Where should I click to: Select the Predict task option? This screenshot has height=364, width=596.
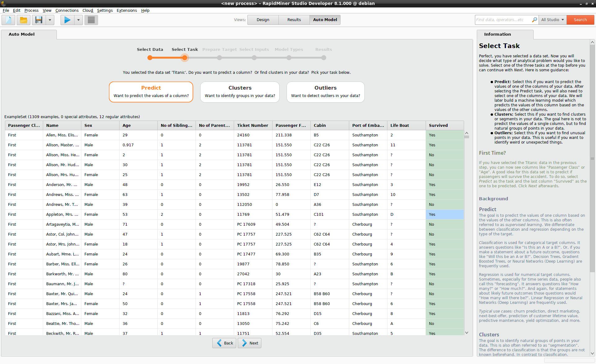click(151, 92)
